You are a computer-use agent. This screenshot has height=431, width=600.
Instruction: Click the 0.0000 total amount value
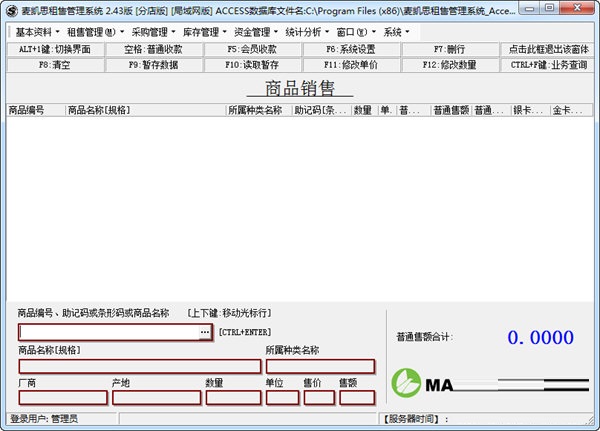540,338
